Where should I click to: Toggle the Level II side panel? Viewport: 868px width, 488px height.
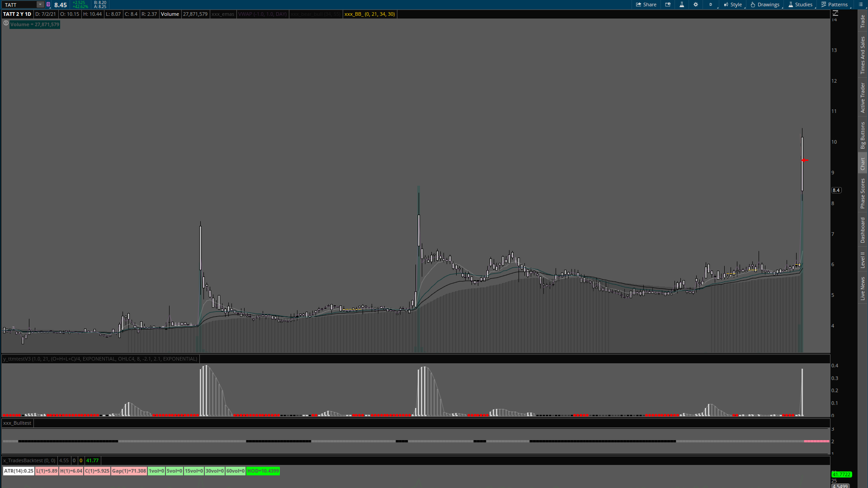coord(863,260)
